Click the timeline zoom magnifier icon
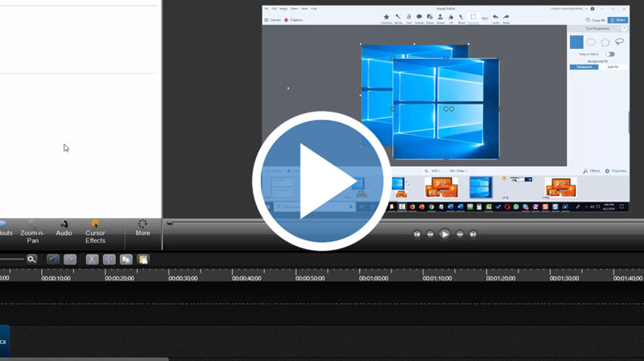 click(x=31, y=260)
